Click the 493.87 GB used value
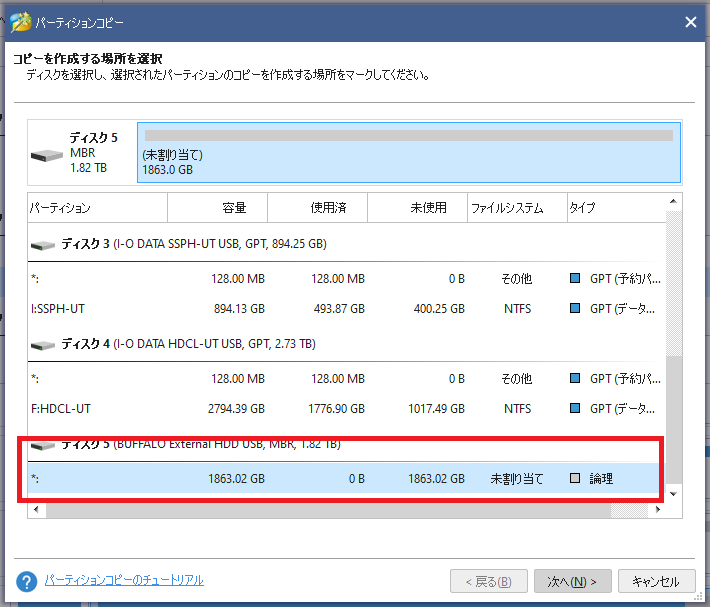Screen dimensions: 710x607 339,309
